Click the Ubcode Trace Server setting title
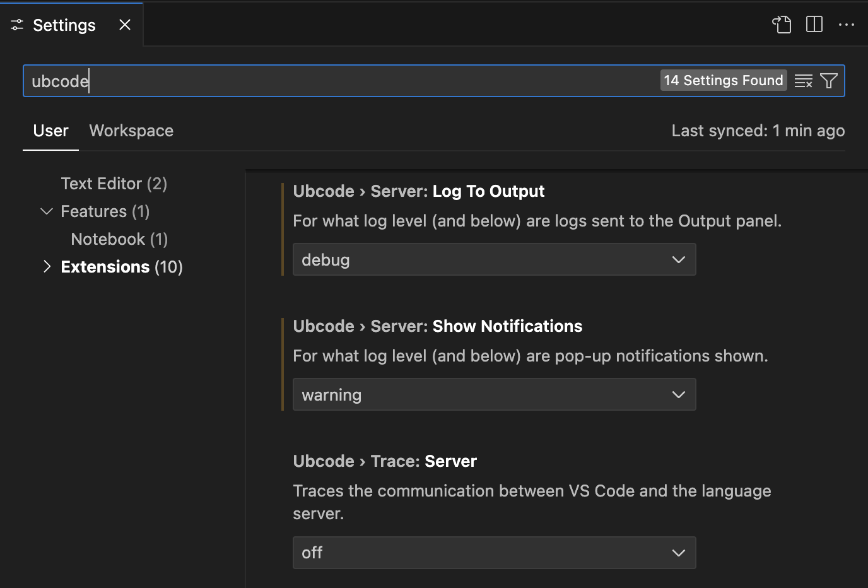This screenshot has height=588, width=868. 385,461
